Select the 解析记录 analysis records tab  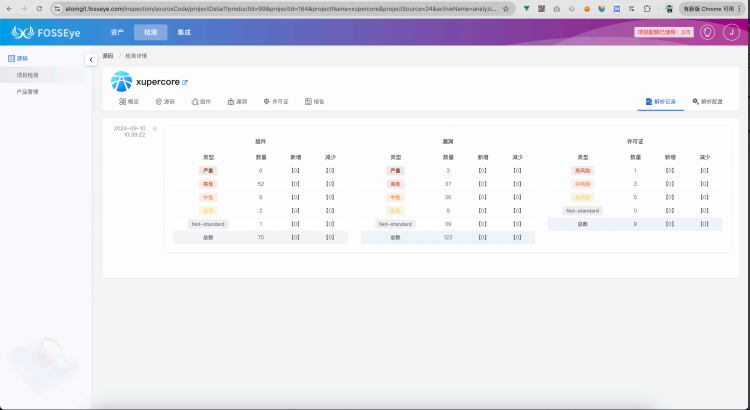661,101
